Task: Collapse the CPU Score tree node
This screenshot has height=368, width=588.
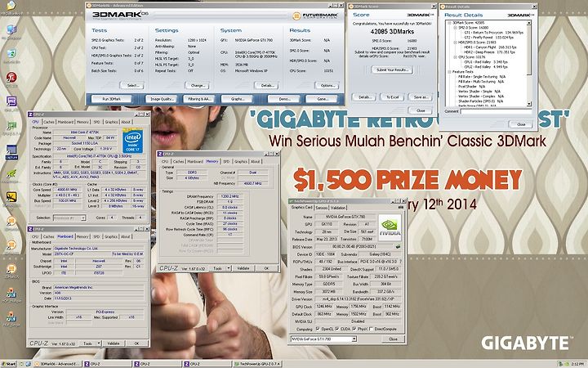Action: tap(455, 57)
